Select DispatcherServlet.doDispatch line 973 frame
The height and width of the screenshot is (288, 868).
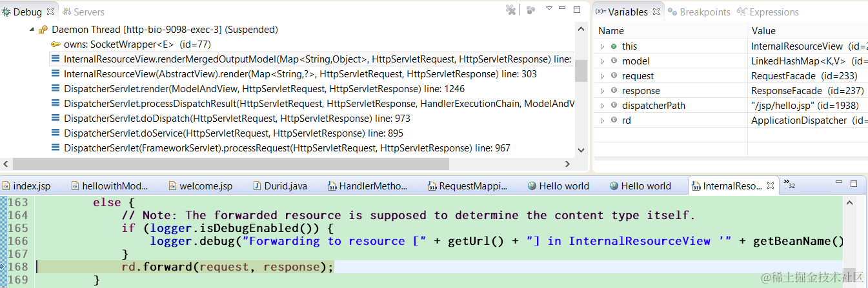coord(237,119)
